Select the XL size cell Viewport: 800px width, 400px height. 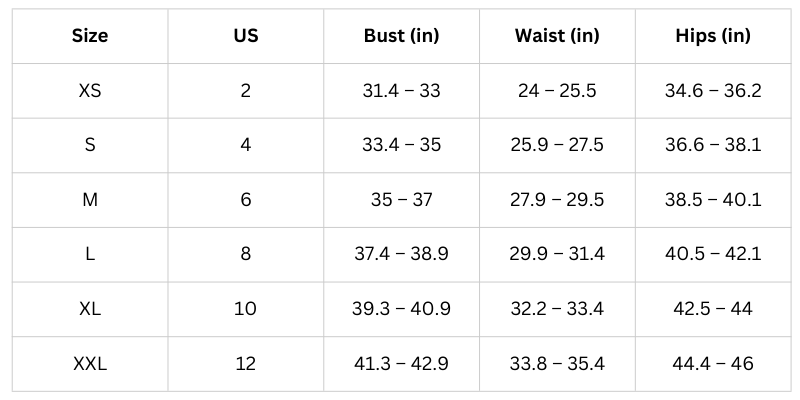(x=90, y=309)
